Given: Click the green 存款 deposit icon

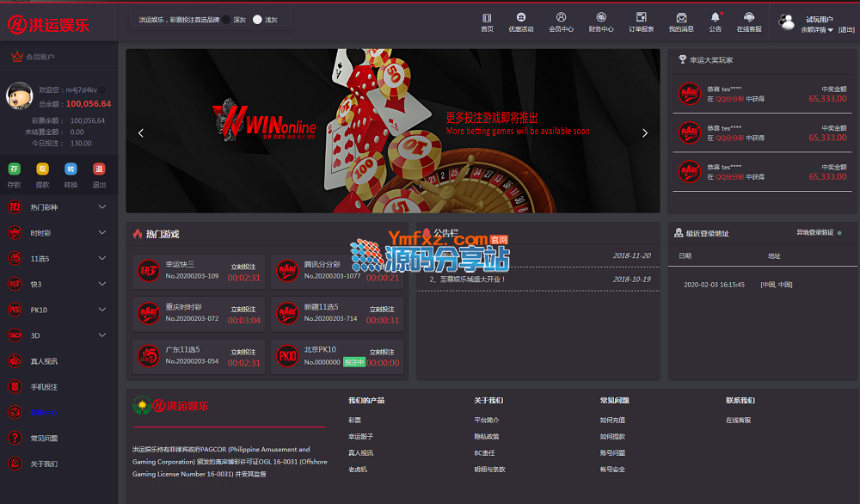Looking at the screenshot, I should point(15,169).
